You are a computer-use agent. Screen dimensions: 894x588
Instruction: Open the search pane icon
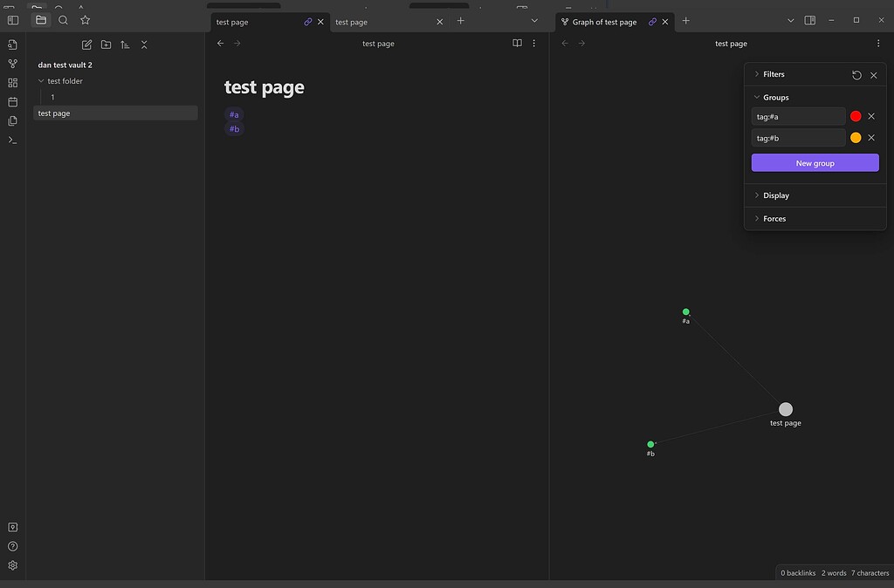[x=62, y=19]
